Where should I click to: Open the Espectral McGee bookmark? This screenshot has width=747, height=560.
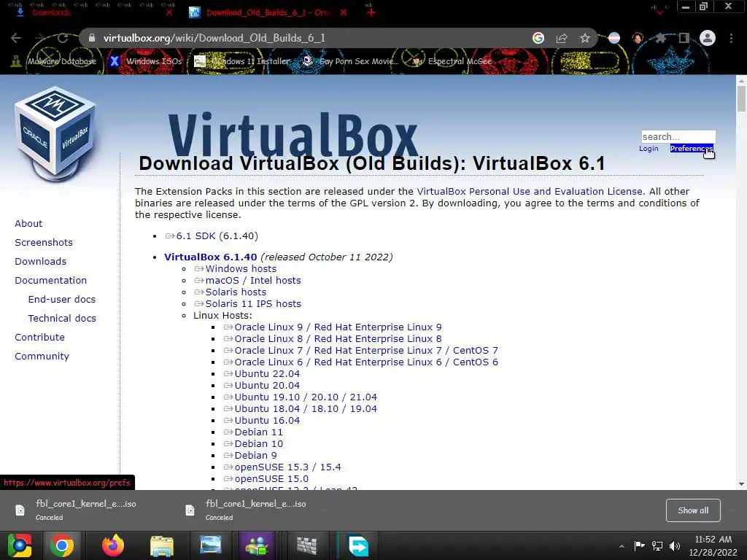[x=451, y=61]
